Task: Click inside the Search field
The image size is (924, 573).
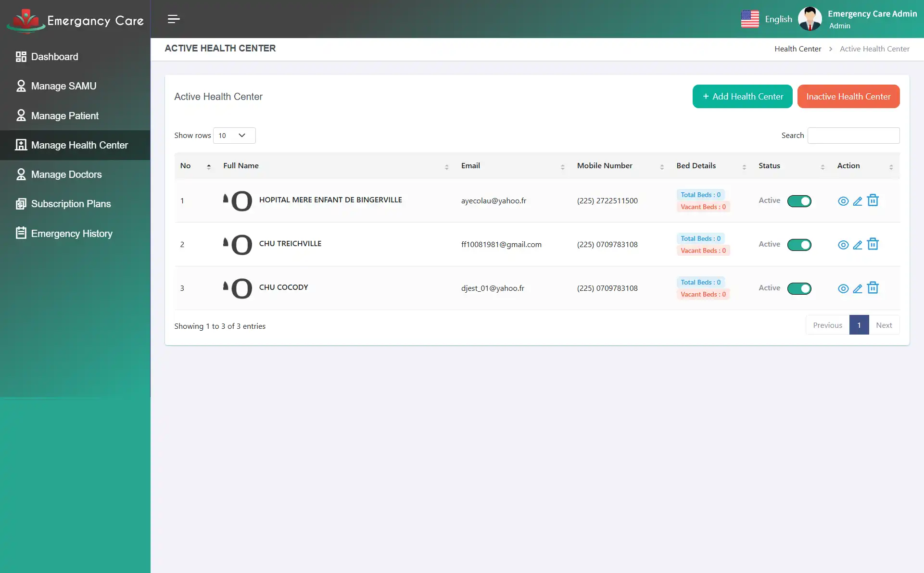Action: tap(853, 135)
